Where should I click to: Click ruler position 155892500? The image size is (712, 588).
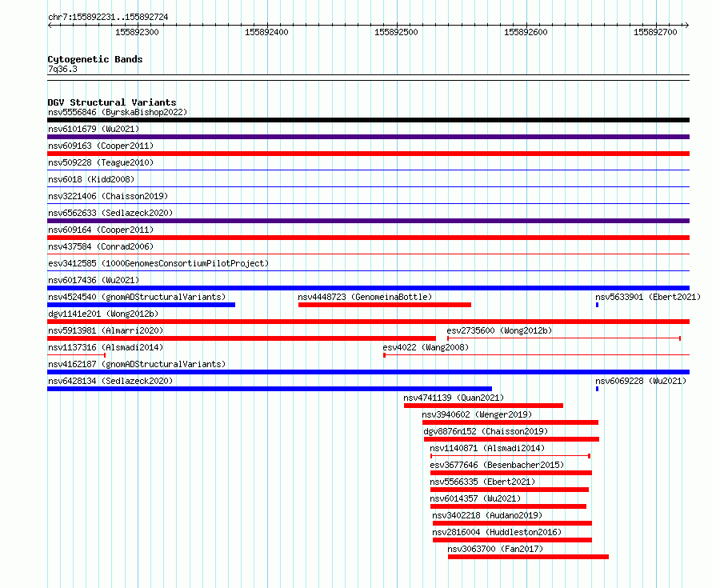pos(396,32)
